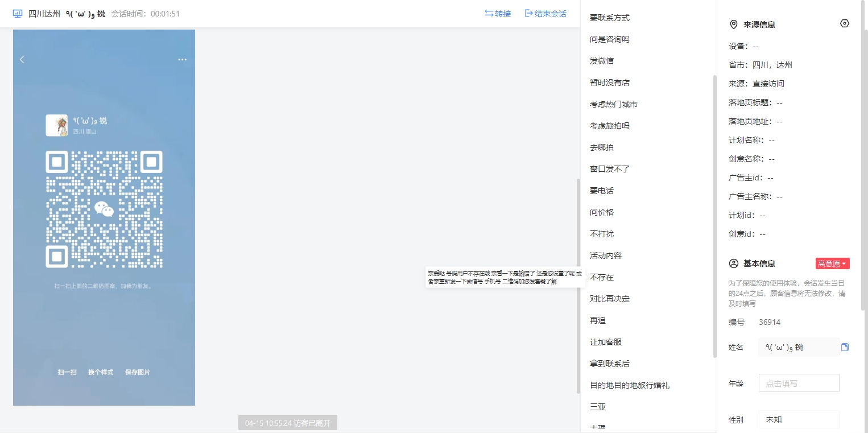Click the avatar picture in the QR card
This screenshot has height=433, width=868.
(x=57, y=125)
